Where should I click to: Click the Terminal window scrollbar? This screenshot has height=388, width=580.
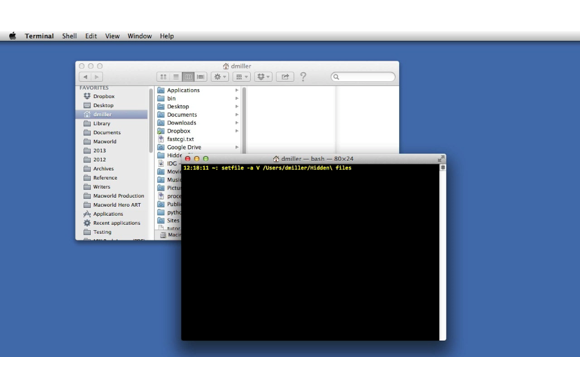point(442,252)
